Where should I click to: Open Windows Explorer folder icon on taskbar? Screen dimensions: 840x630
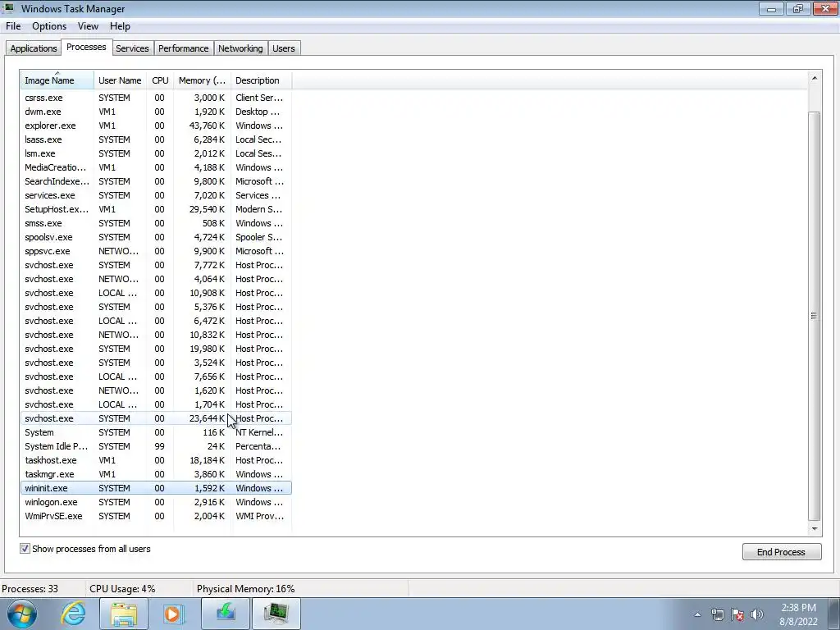click(x=124, y=614)
